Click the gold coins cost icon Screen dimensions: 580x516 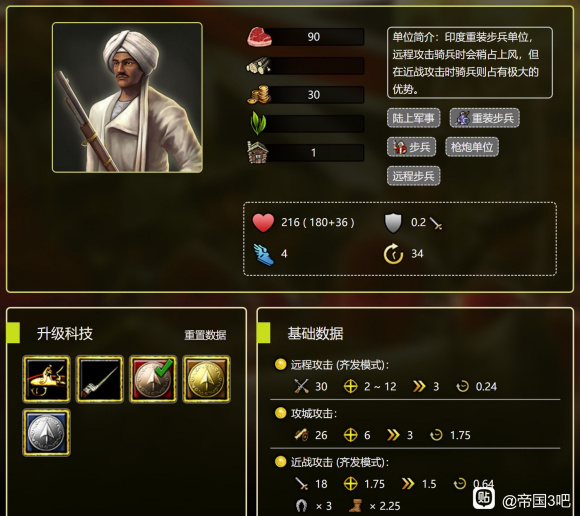pyautogui.click(x=259, y=94)
